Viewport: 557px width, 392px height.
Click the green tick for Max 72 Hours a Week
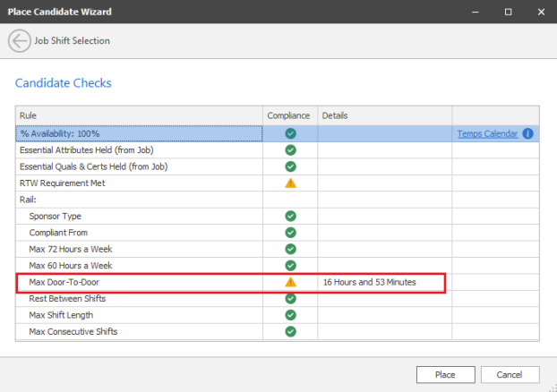pos(290,249)
